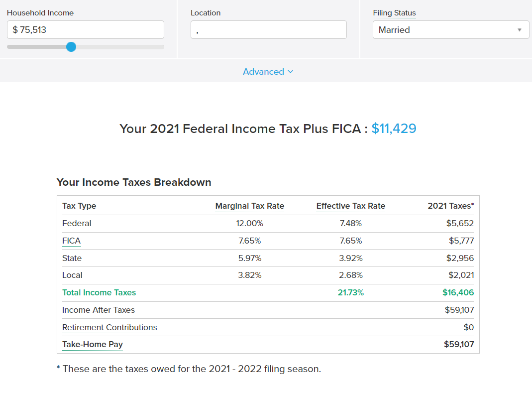Click the Household Income input field
The image size is (532, 393).
coord(85,30)
